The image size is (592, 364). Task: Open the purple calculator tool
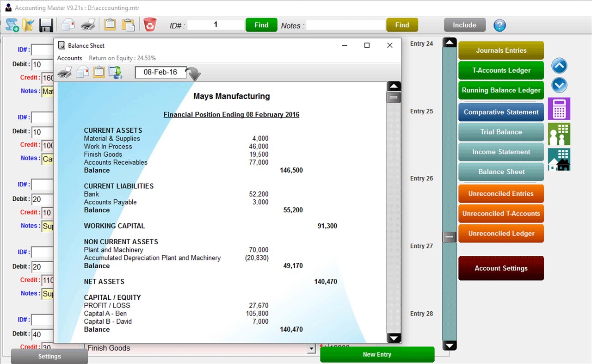[559, 109]
